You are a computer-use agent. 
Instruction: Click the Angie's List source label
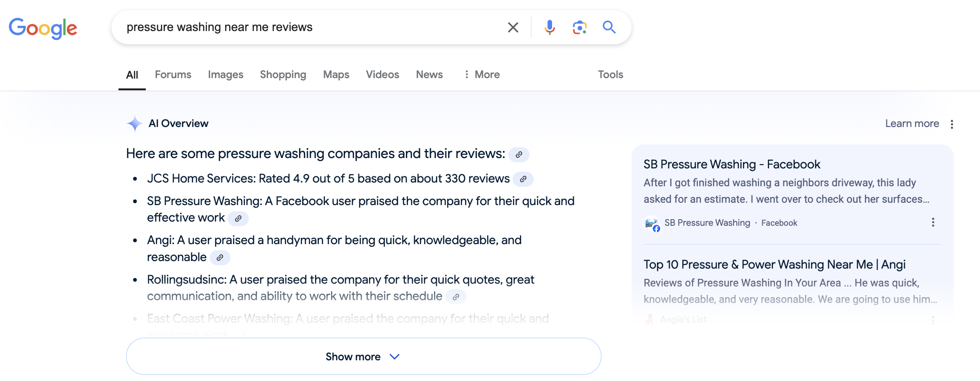683,320
